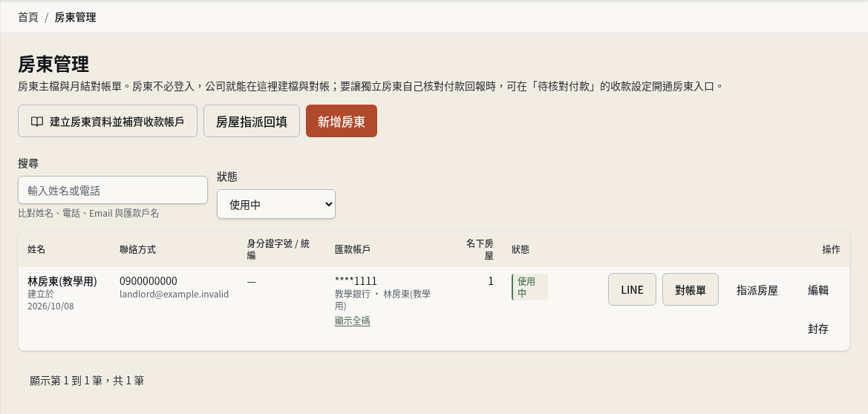Go to the 首頁 breadcrumb link
868x414 pixels.
coord(28,17)
